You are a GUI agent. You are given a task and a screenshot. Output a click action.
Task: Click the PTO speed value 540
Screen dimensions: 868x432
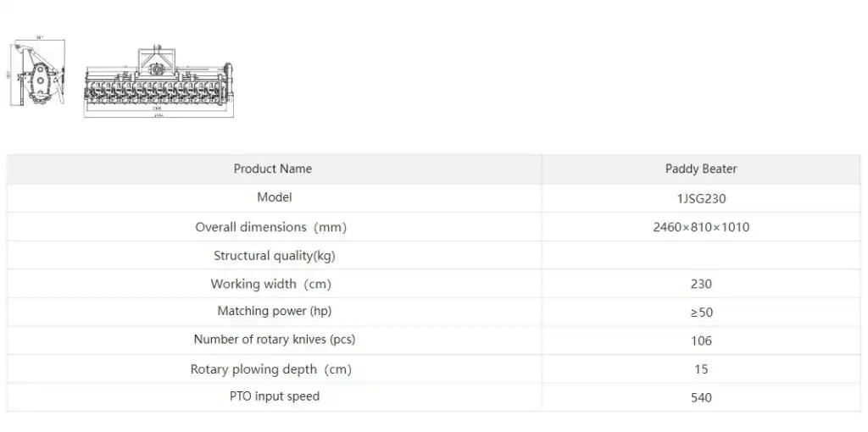tap(701, 397)
